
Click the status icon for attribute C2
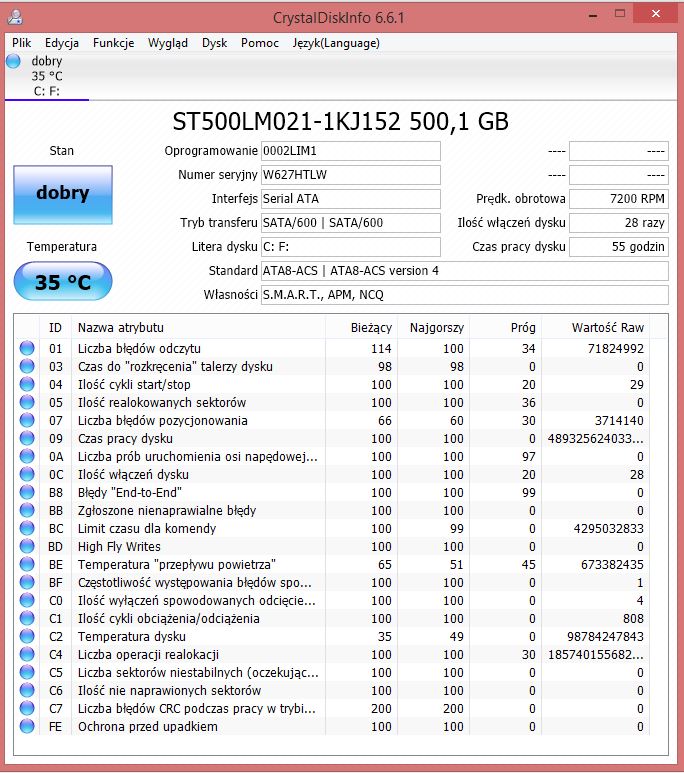(x=27, y=636)
